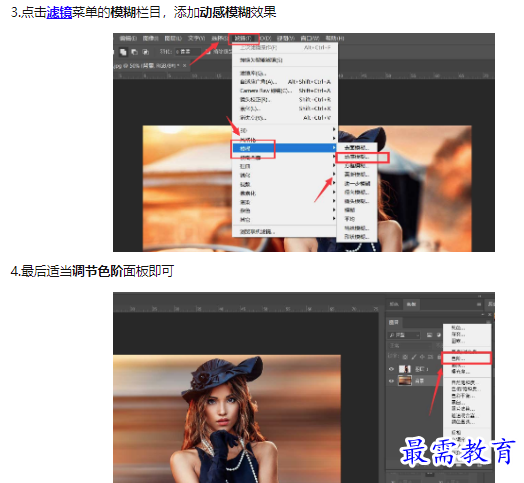Screen dimensions: 524x483
Task: Open the 滤镜 hyperlink in step 3 text
Action: click(59, 12)
